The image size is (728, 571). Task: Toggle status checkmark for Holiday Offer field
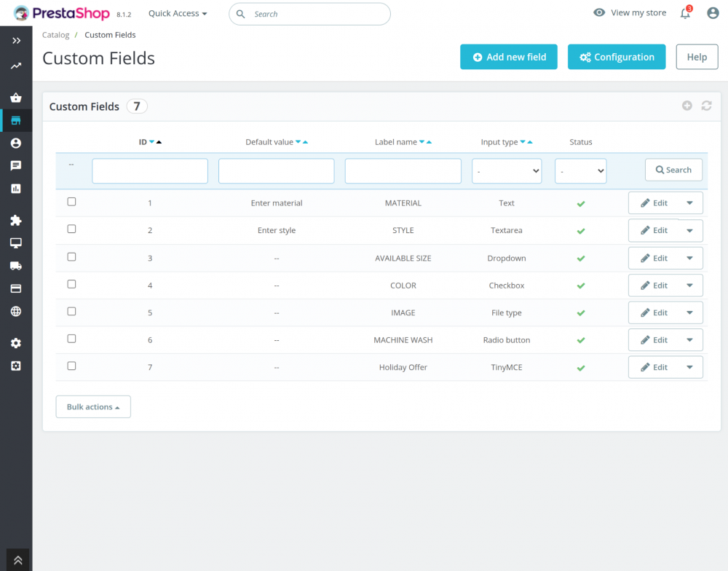pos(581,368)
